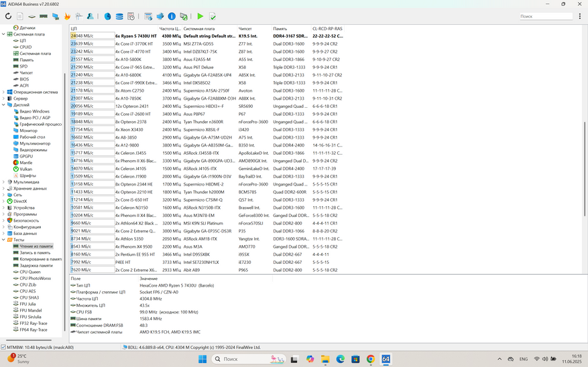Expand the Мультимедиа tree node
Image resolution: width=588 pixels, height=367 pixels.
(3, 182)
